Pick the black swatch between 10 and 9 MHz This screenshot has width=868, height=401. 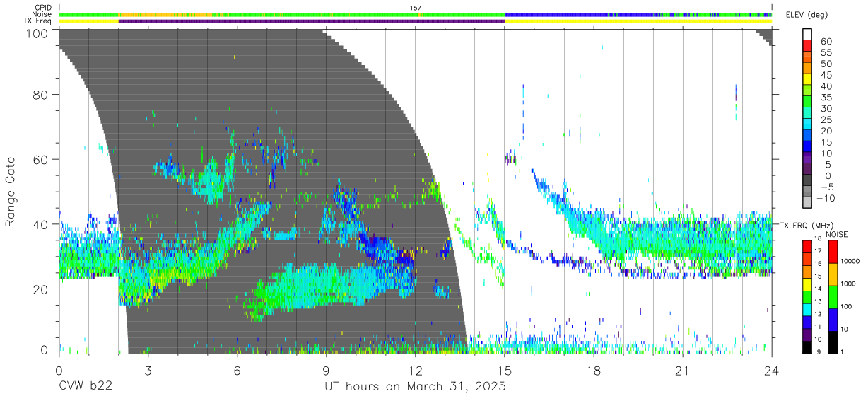pyautogui.click(x=808, y=346)
